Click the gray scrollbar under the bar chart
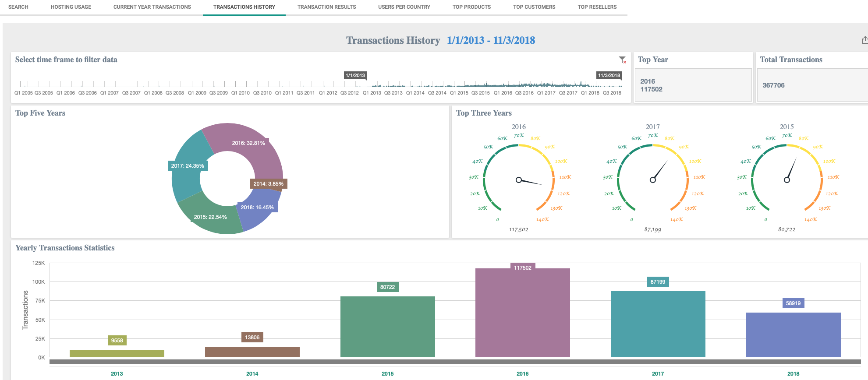868x380 pixels. click(x=455, y=362)
